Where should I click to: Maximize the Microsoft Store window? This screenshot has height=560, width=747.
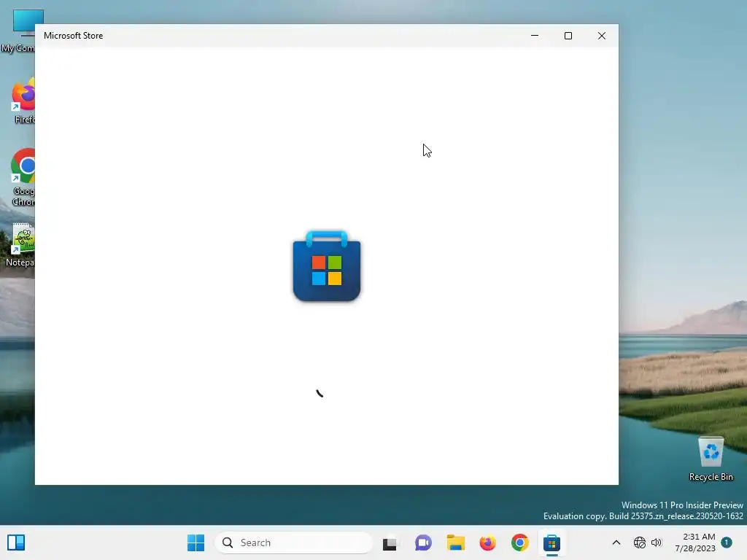(568, 36)
